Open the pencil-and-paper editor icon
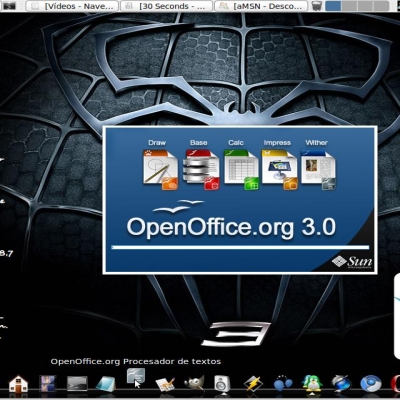 click(165, 384)
